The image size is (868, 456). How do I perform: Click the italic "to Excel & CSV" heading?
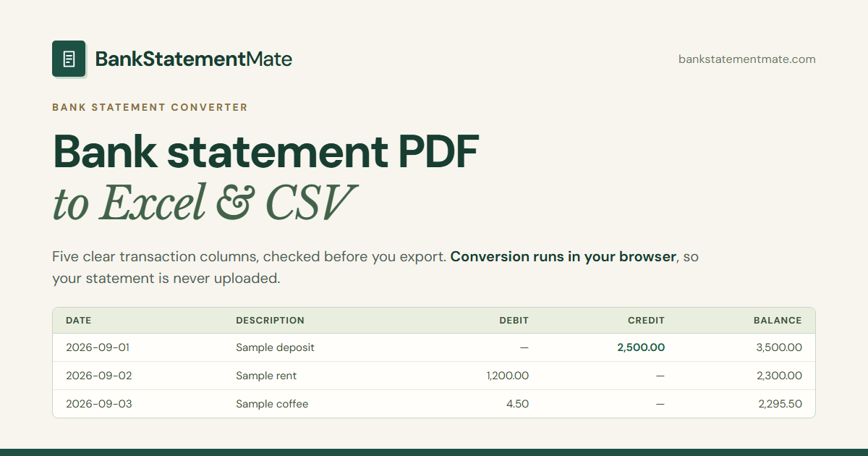(204, 202)
